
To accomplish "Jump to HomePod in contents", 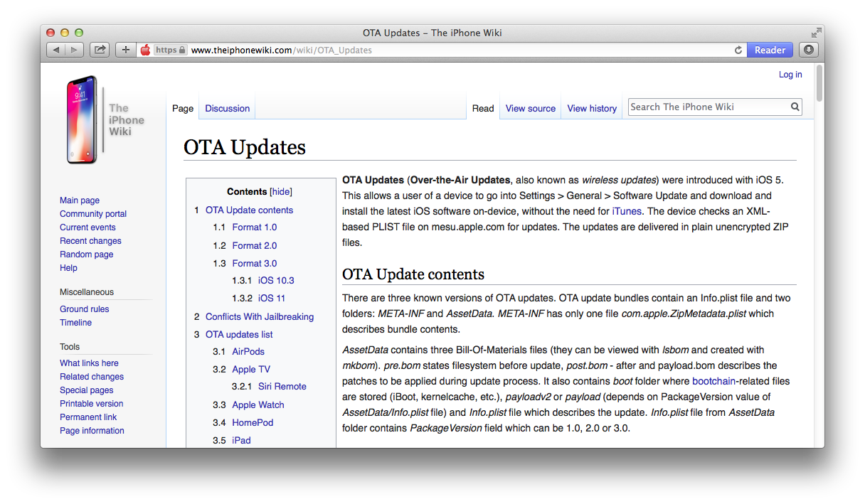I will click(x=253, y=423).
